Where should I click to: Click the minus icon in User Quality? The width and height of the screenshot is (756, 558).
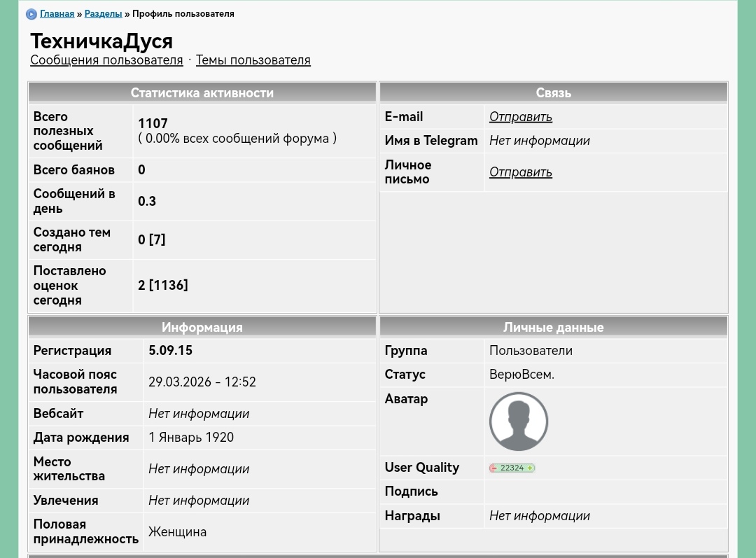(x=493, y=468)
